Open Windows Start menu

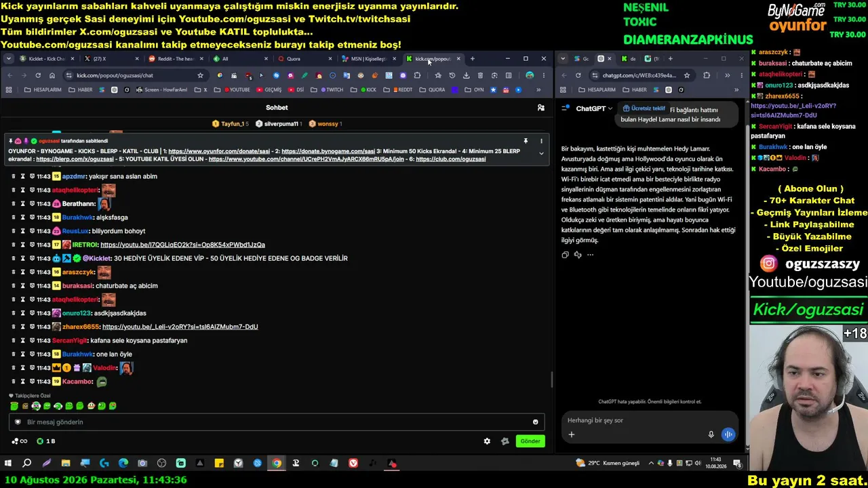point(8,464)
